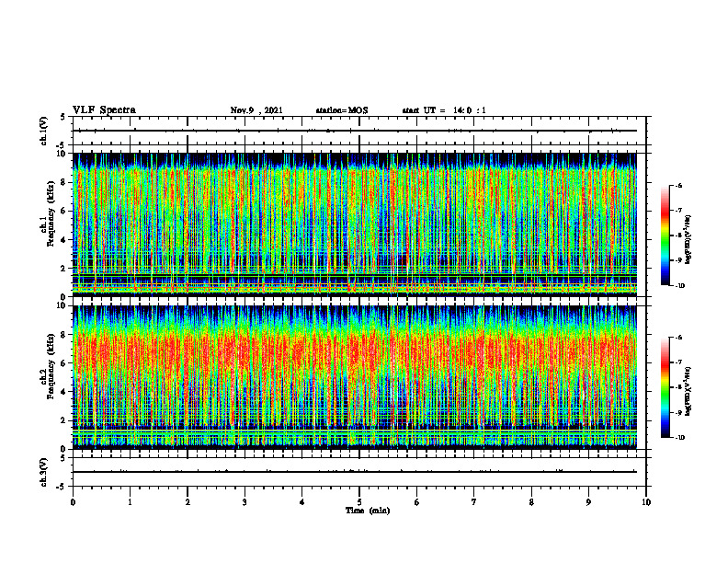Click time axis tick label "10"
The image size is (728, 563).
pos(646,502)
